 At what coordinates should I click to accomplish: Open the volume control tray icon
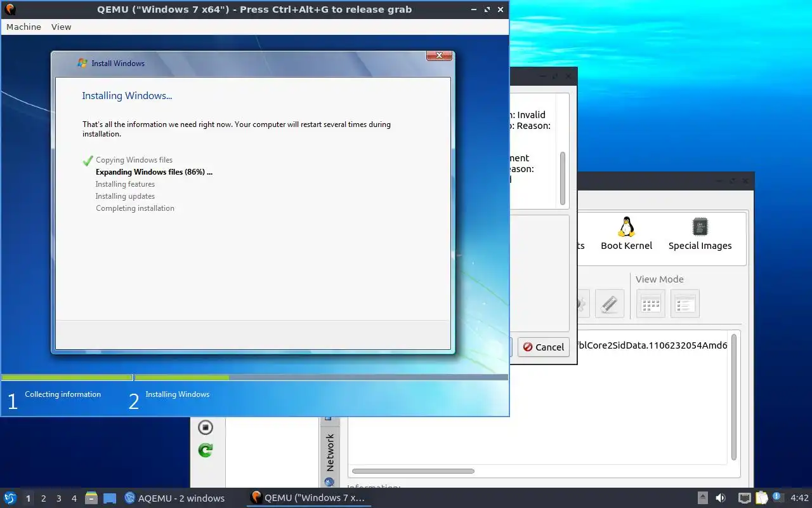[720, 498]
